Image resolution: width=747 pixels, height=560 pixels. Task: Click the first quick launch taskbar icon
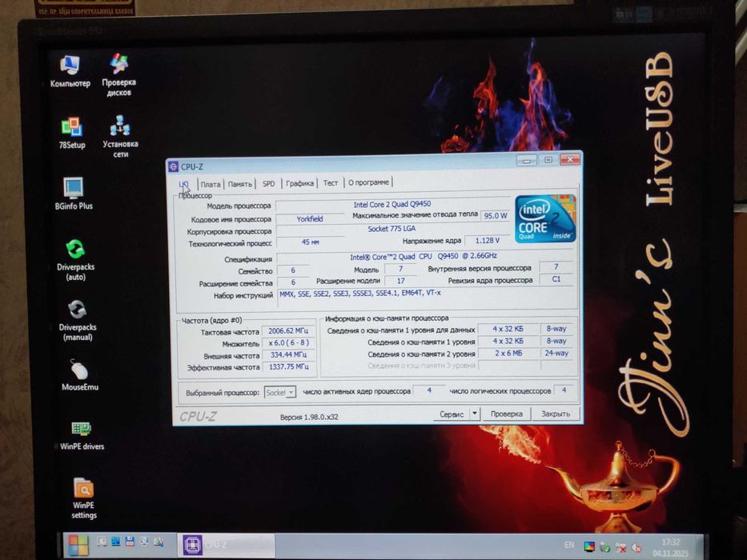[x=102, y=542]
